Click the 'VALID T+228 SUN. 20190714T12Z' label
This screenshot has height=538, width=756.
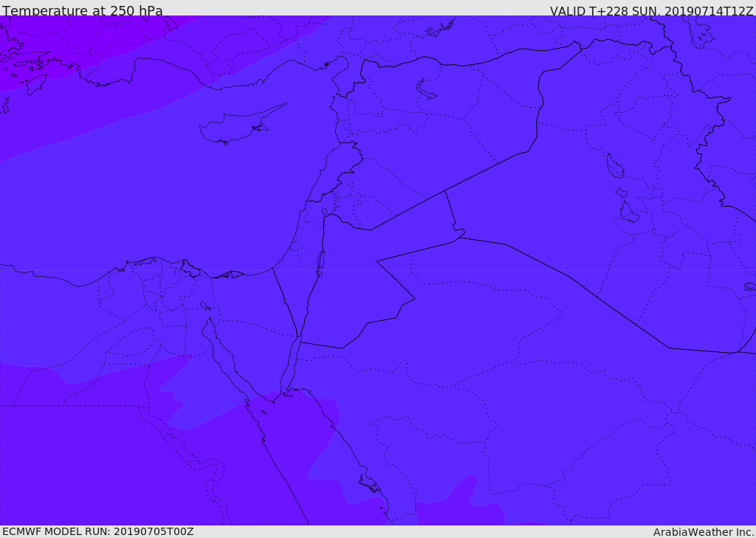[651, 11]
